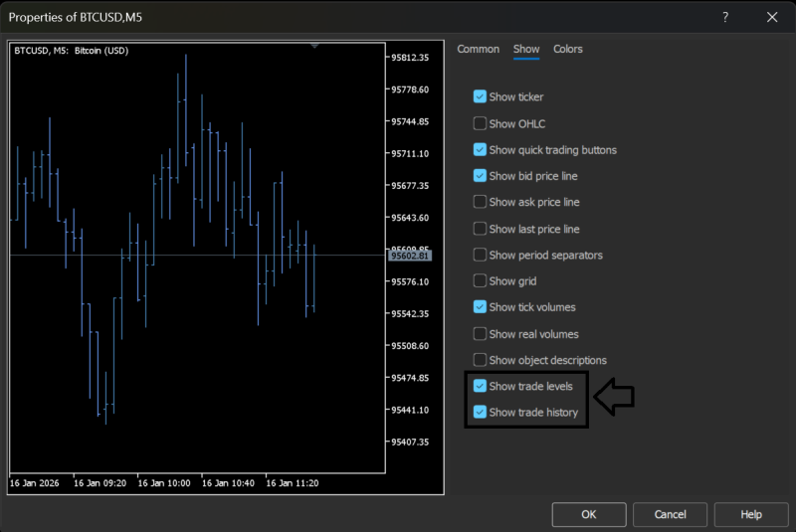Click the 95602.81 bid price label
Image resolution: width=796 pixels, height=532 pixels.
410,256
